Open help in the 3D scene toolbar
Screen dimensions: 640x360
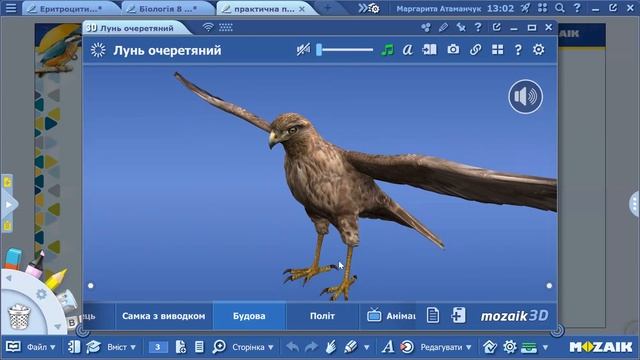(518, 50)
